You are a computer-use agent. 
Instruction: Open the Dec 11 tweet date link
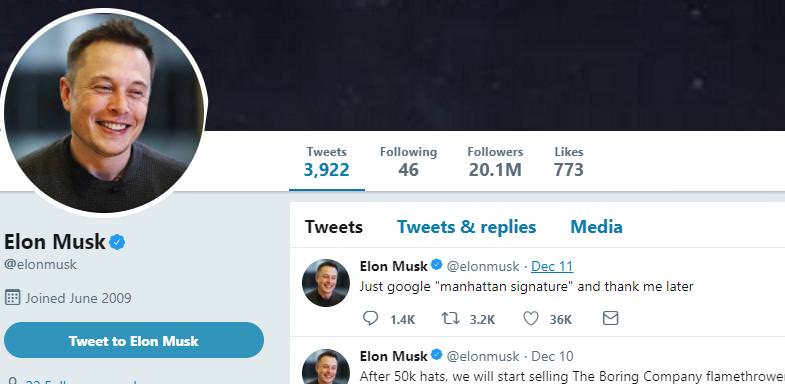[552, 266]
